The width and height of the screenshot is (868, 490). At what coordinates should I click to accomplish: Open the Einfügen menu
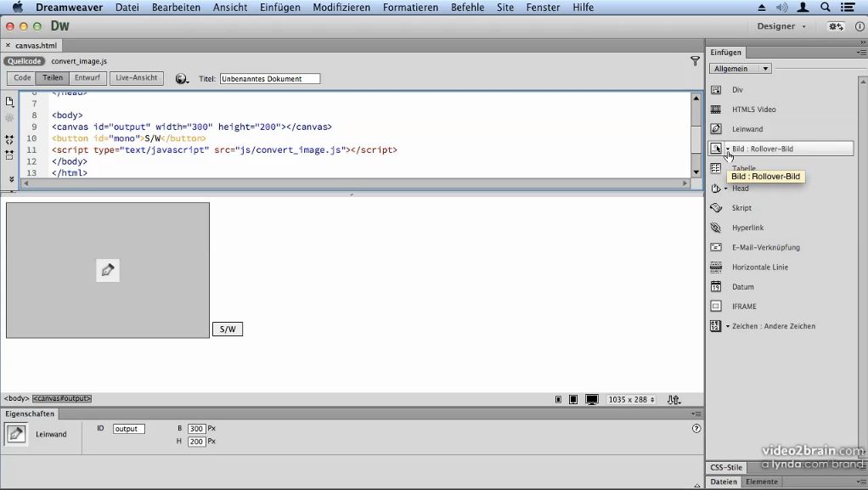280,7
